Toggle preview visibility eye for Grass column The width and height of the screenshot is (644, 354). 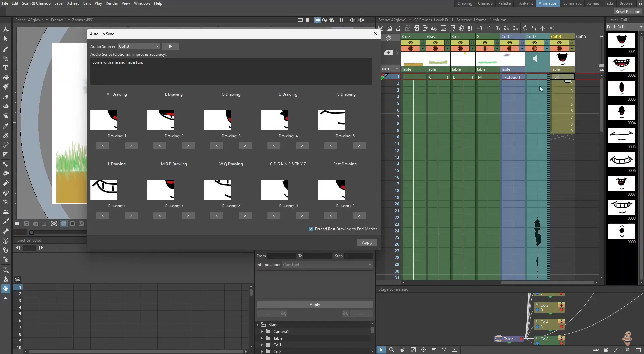pyautogui.click(x=435, y=43)
